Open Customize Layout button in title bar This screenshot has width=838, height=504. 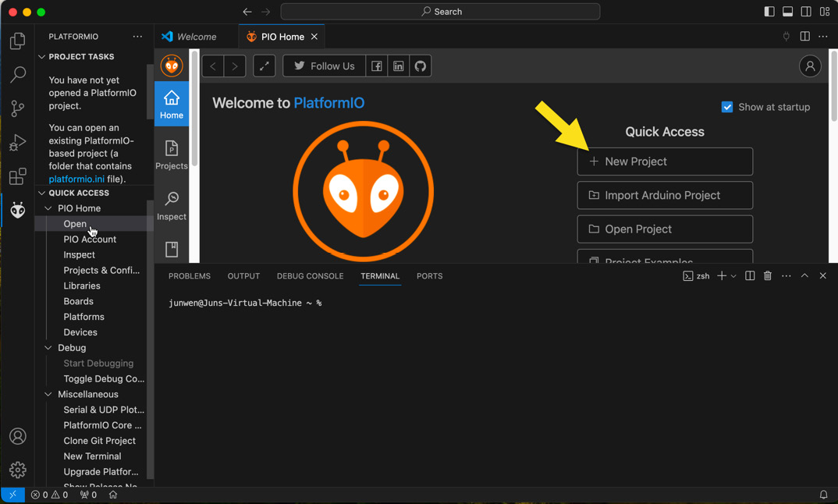click(x=825, y=12)
